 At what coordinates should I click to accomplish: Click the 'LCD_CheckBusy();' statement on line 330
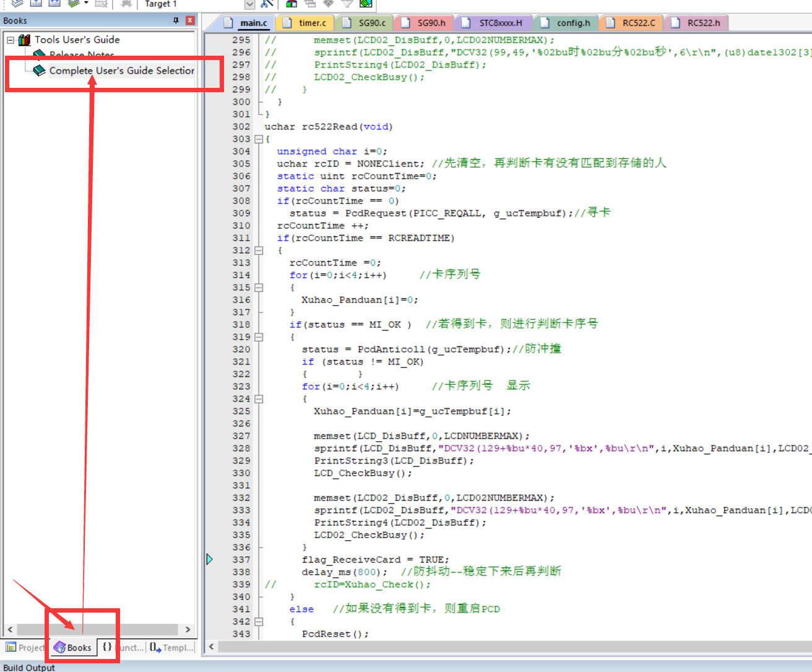pyautogui.click(x=363, y=473)
